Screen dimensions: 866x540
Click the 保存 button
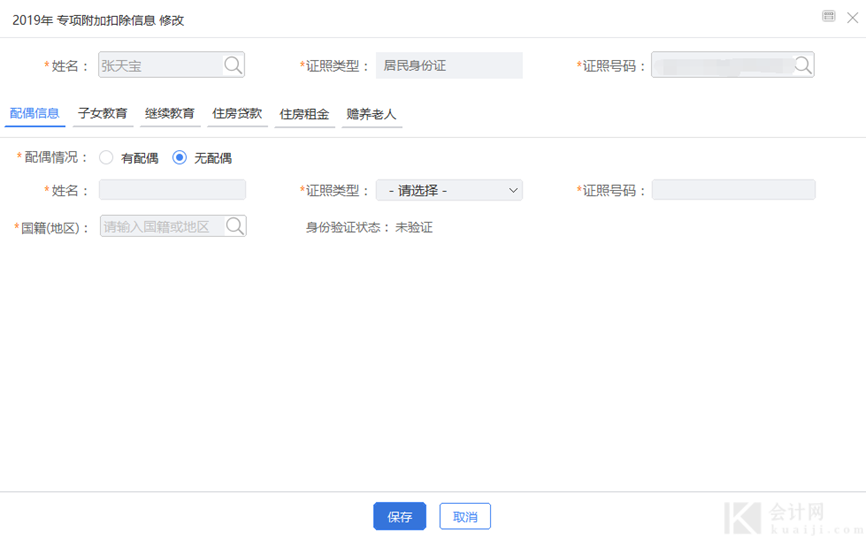point(400,516)
